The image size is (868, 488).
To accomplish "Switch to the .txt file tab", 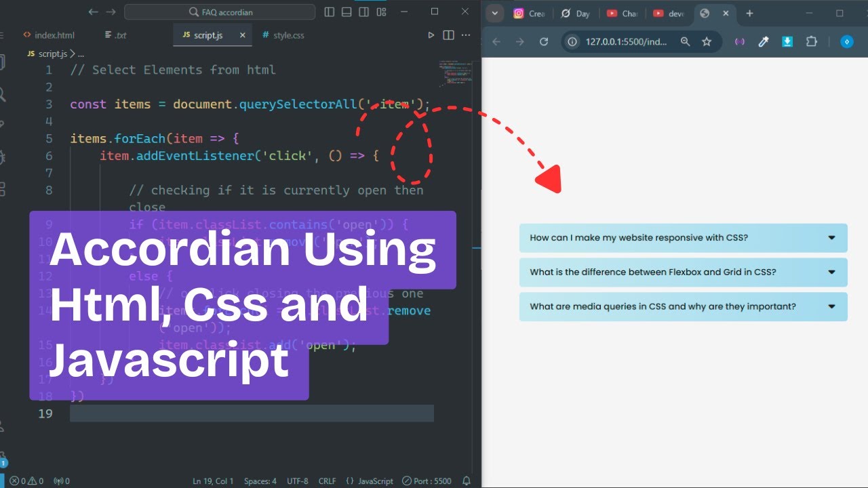I will [116, 35].
